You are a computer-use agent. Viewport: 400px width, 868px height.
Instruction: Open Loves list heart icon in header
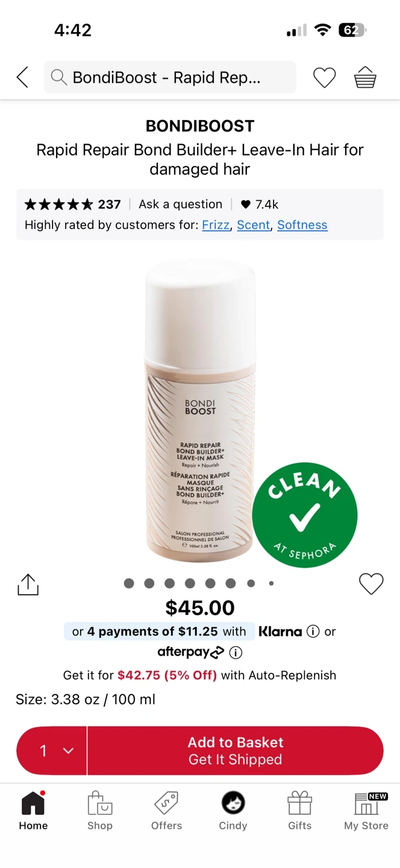tap(324, 77)
